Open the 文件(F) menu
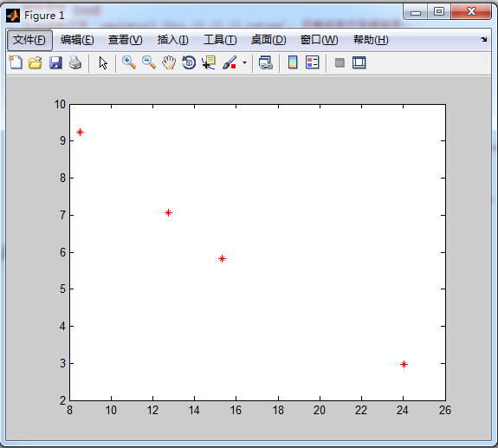The height and width of the screenshot is (448, 498). coord(29,40)
